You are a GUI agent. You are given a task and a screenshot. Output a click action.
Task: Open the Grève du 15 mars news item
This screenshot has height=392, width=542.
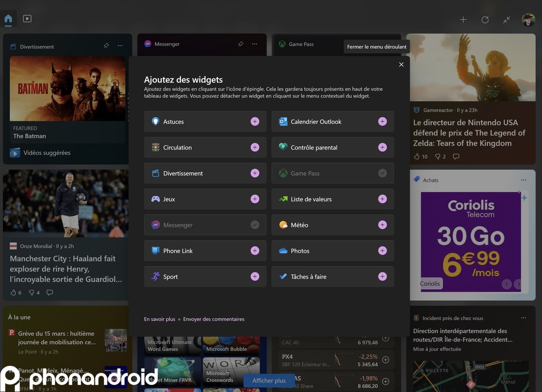click(x=57, y=338)
